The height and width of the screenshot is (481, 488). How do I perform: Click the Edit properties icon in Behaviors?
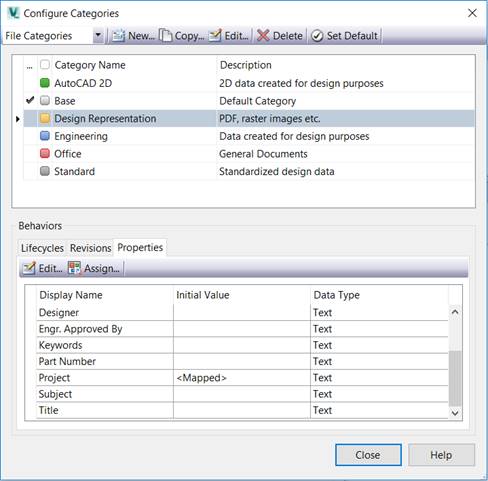29,268
